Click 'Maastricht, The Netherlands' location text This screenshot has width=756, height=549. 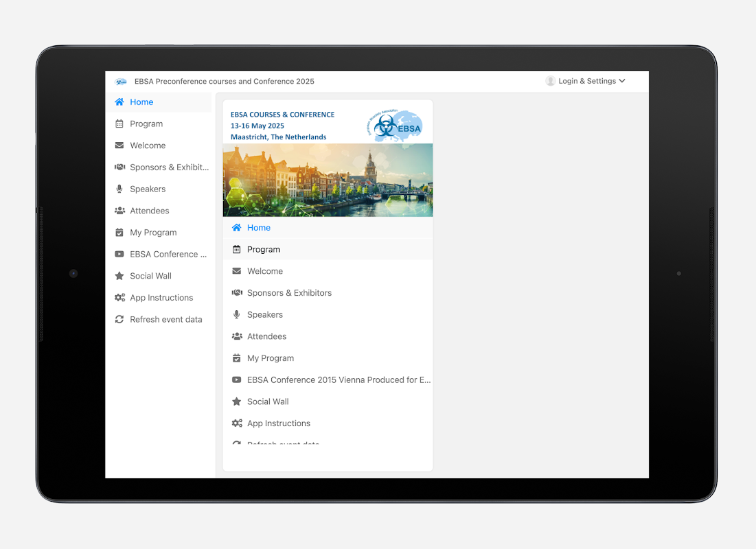click(279, 137)
